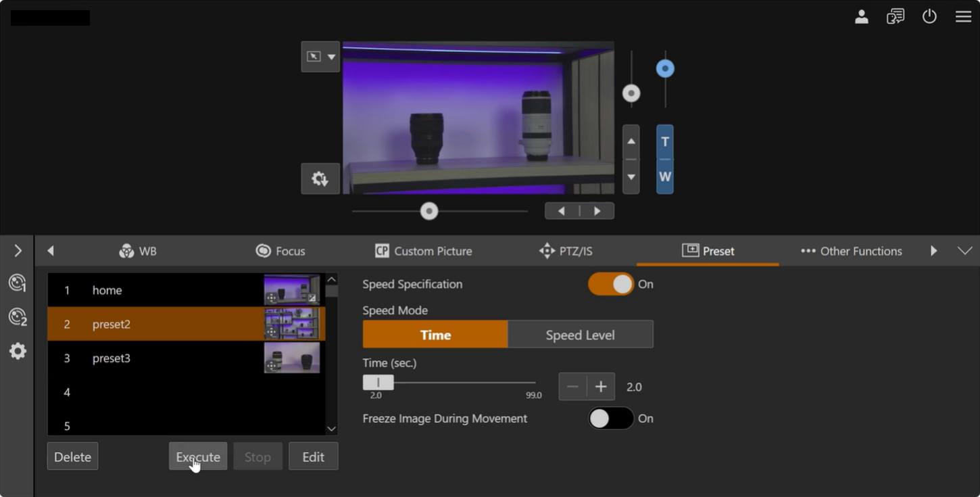The width and height of the screenshot is (980, 497).
Task: Select the camera 1 sidebar icon
Action: point(18,283)
